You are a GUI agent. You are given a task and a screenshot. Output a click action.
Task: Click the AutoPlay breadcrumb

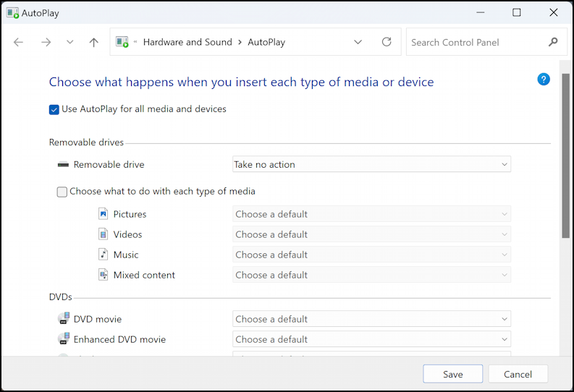(266, 42)
